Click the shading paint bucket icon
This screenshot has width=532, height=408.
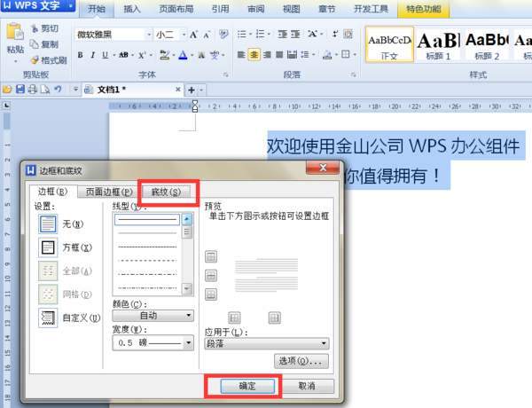327,55
